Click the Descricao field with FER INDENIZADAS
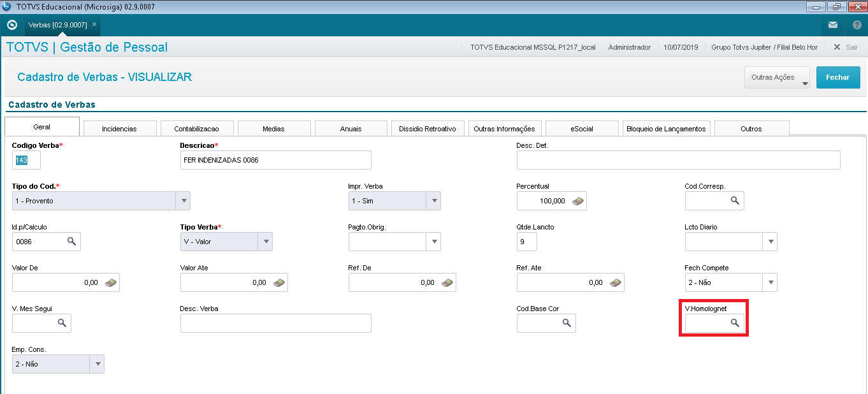The width and height of the screenshot is (868, 394). point(275,160)
